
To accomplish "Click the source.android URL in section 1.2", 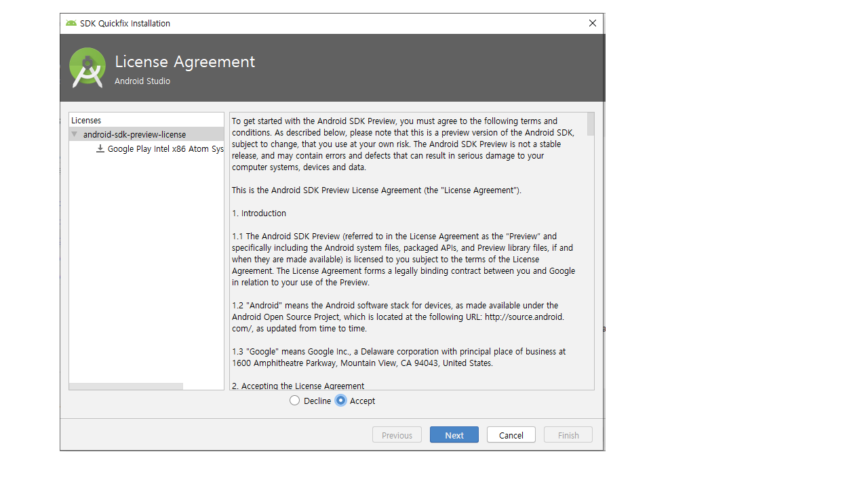I will [524, 317].
